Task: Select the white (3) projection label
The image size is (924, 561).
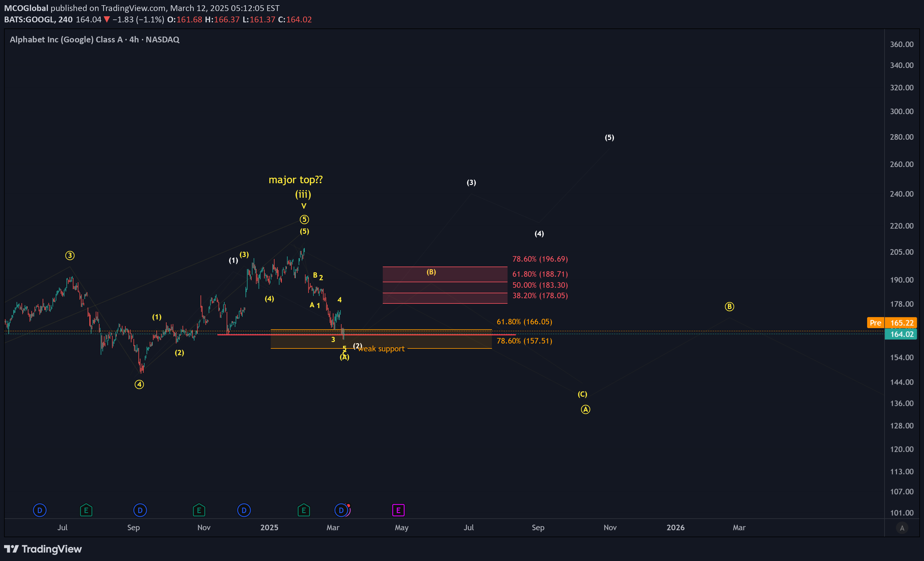Action: tap(471, 182)
